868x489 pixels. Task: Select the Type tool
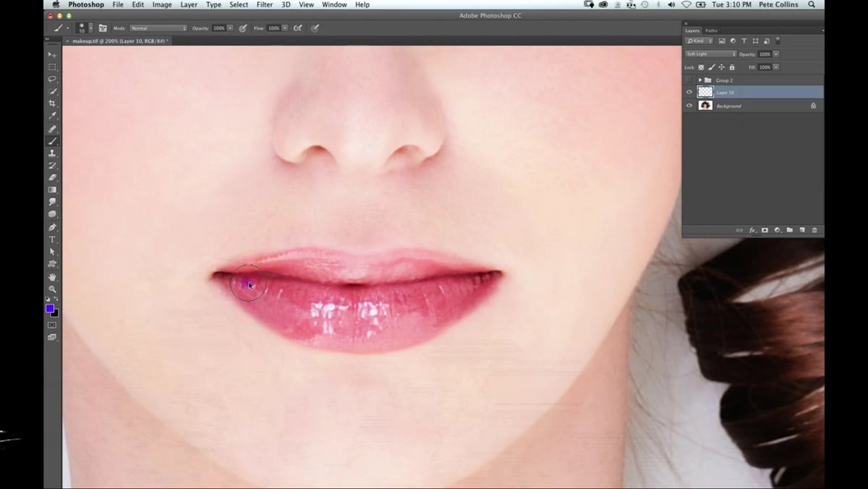[52, 239]
